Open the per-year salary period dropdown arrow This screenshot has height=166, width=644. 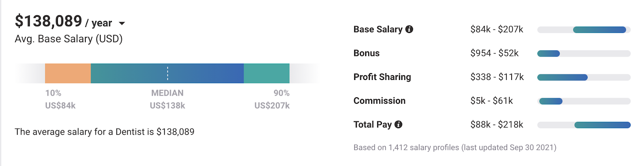[122, 23]
